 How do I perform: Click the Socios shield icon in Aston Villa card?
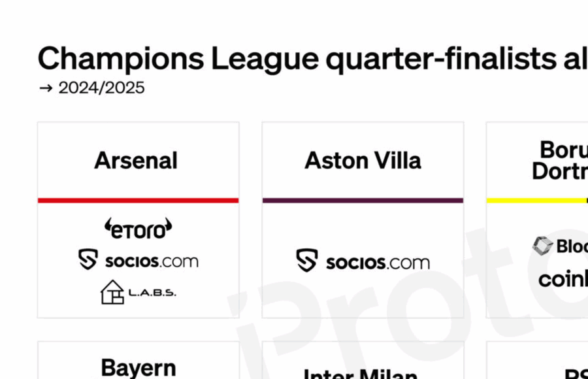click(x=306, y=260)
